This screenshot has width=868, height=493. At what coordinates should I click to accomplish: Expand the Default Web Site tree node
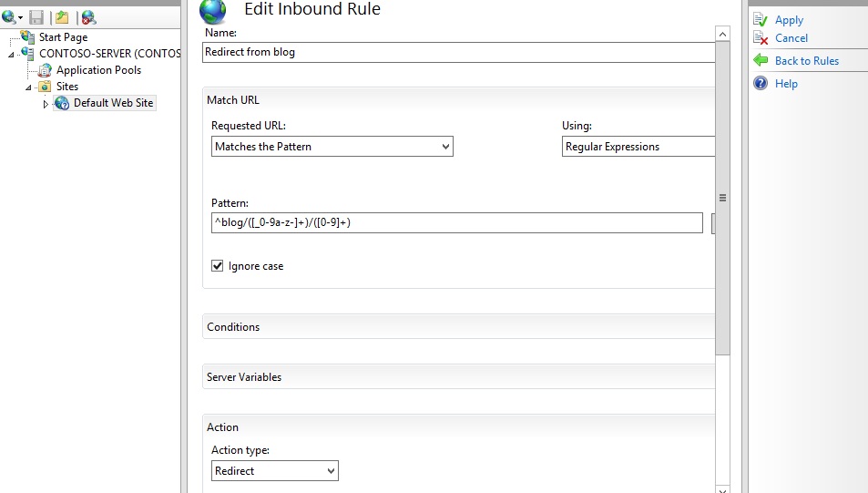click(x=46, y=104)
